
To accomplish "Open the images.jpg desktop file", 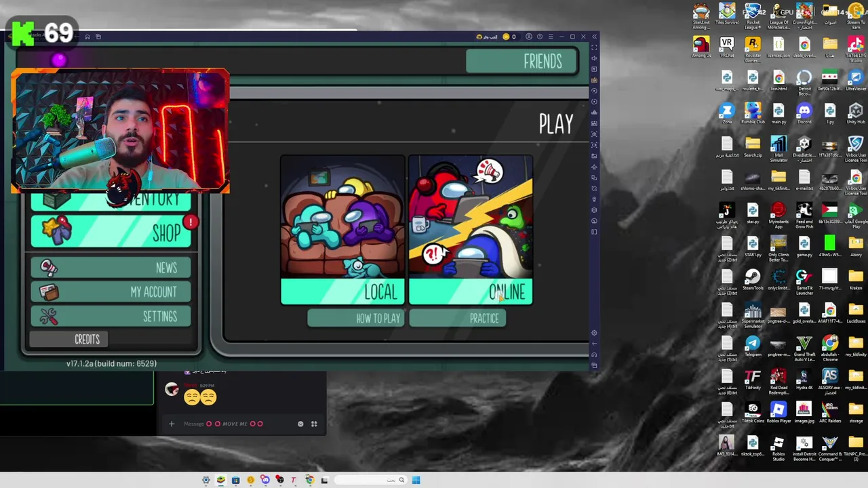I will [804, 413].
